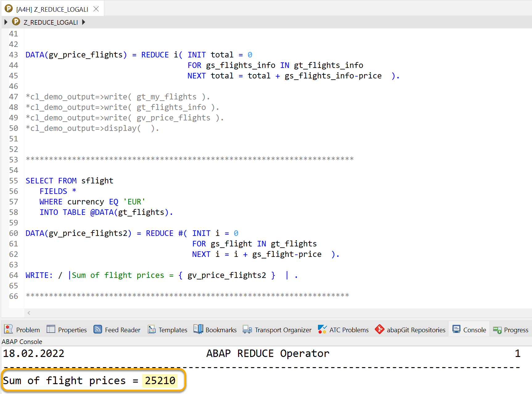Select the highlighted value 25210 in console
Image resolution: width=532 pixels, height=394 pixels.
160,381
